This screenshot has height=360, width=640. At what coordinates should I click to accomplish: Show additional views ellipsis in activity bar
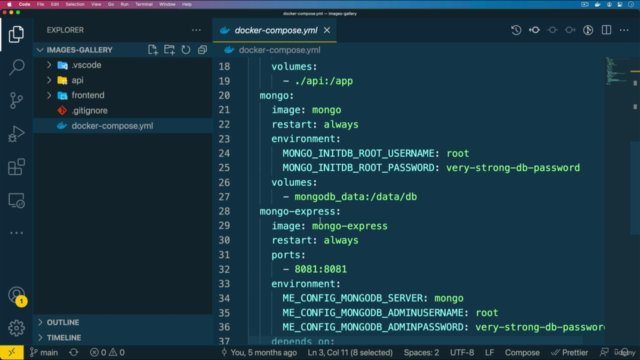tap(16, 233)
